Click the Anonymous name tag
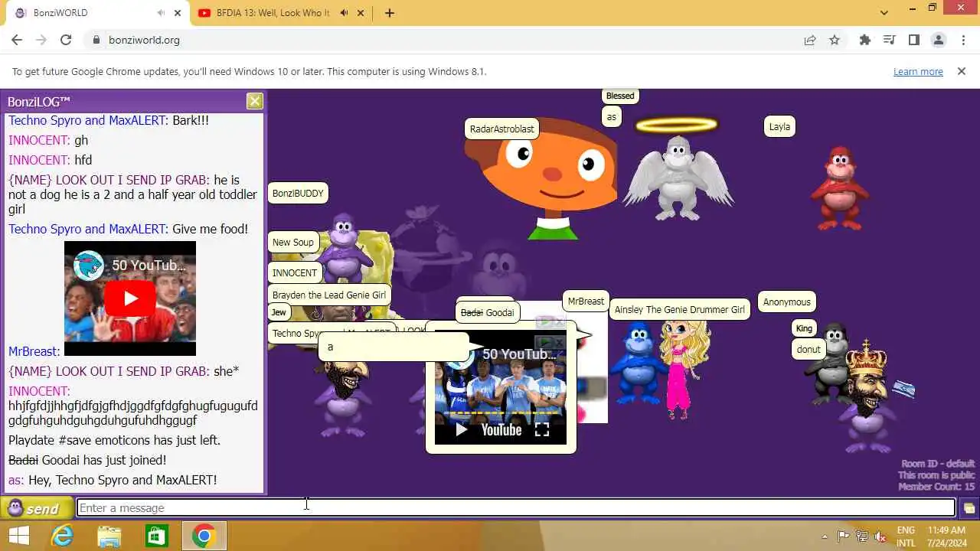The width and height of the screenshot is (980, 551). click(x=786, y=302)
